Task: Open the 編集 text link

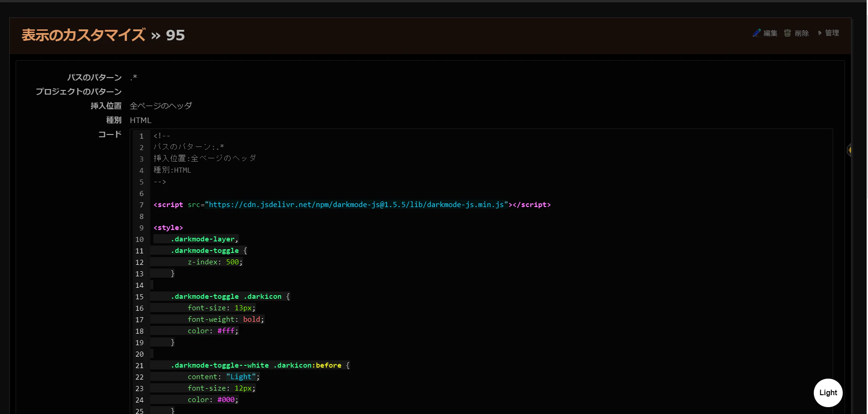Action: [771, 33]
